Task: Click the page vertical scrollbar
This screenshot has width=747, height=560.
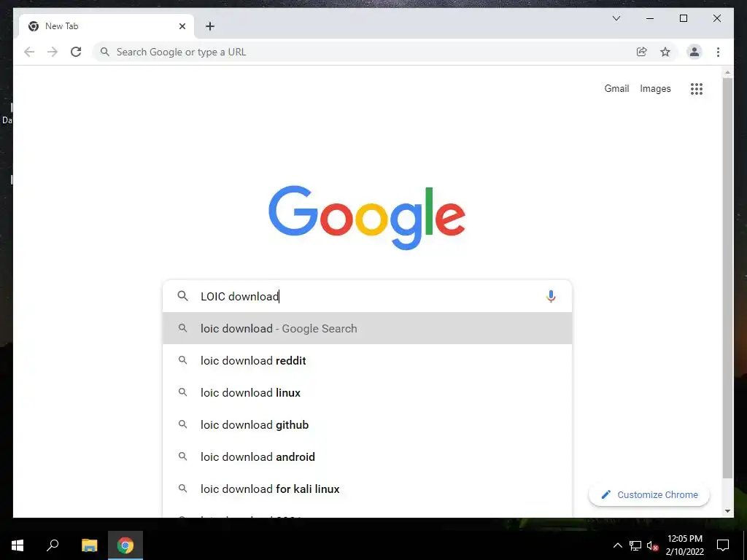Action: [x=727, y=278]
